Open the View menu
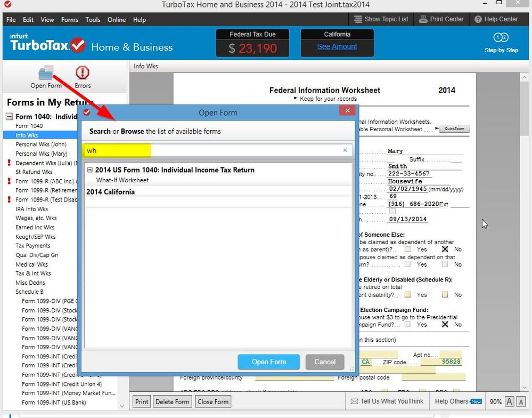Image resolution: width=532 pixels, height=418 pixels. click(x=47, y=20)
